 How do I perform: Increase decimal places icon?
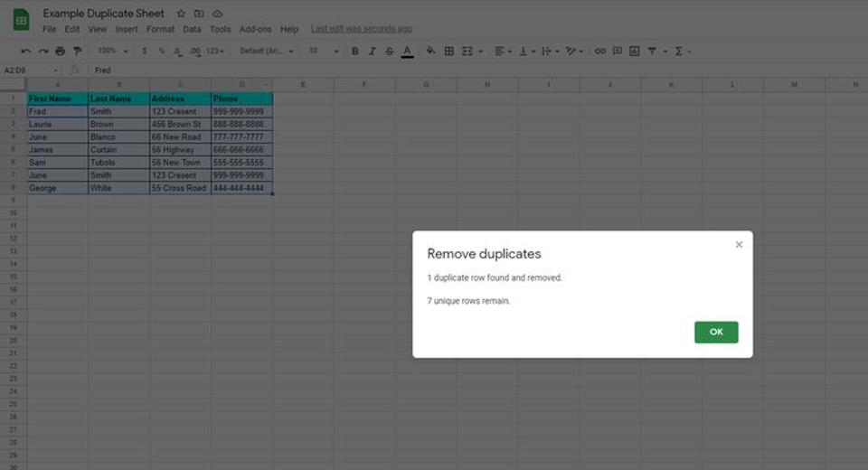(x=195, y=51)
